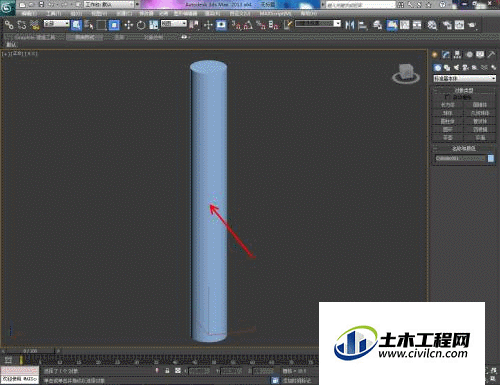Select the Lights category icon
Screen dimensions: 500x385
[x=456, y=68]
